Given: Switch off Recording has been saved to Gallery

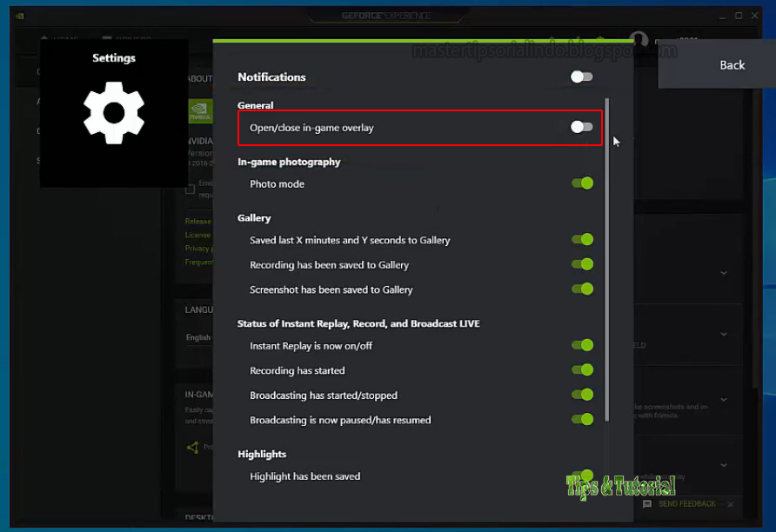Looking at the screenshot, I should point(583,264).
